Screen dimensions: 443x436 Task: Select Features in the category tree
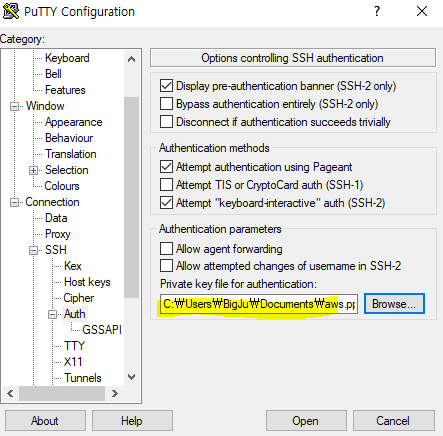65,90
